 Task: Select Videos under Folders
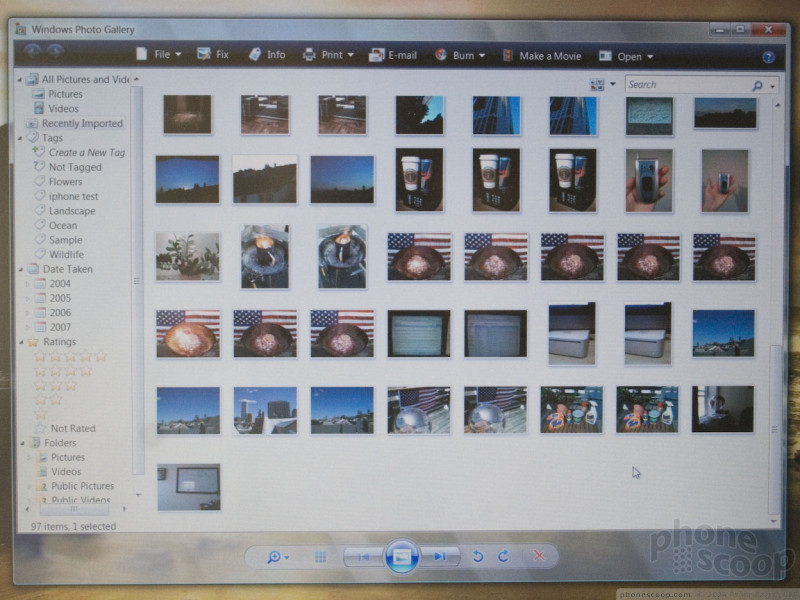point(66,472)
